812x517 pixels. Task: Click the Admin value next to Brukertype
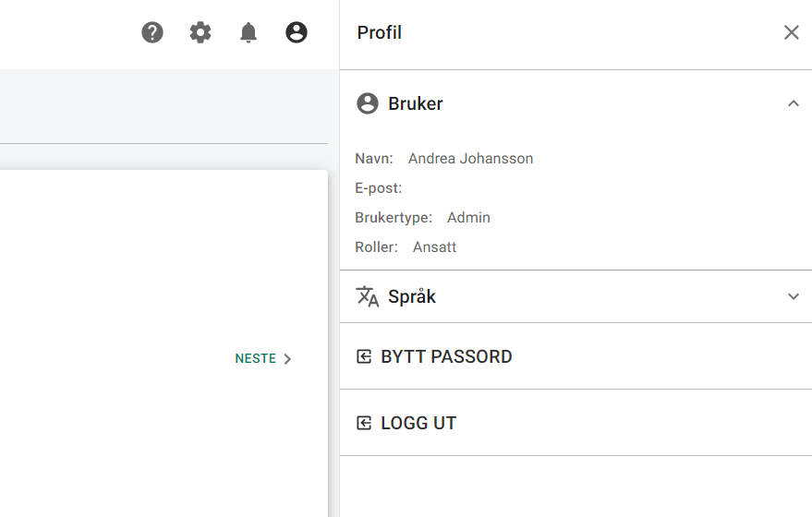coord(468,217)
